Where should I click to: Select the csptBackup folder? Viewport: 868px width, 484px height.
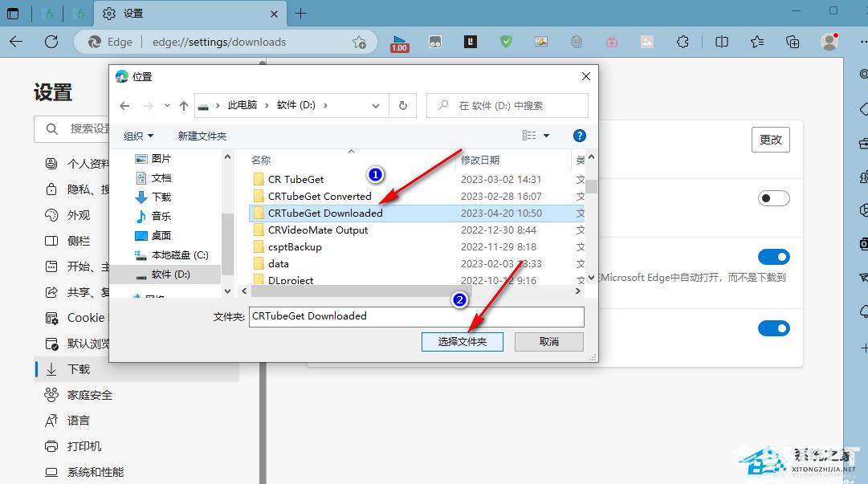pos(295,247)
